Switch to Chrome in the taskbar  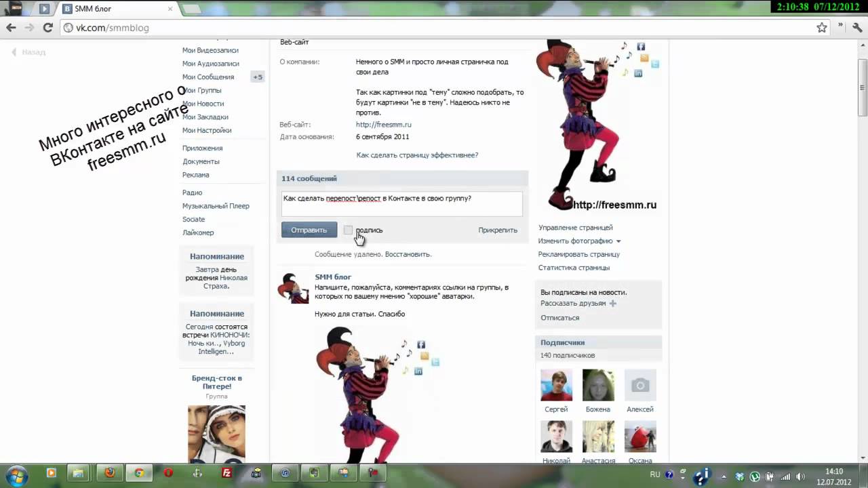139,473
